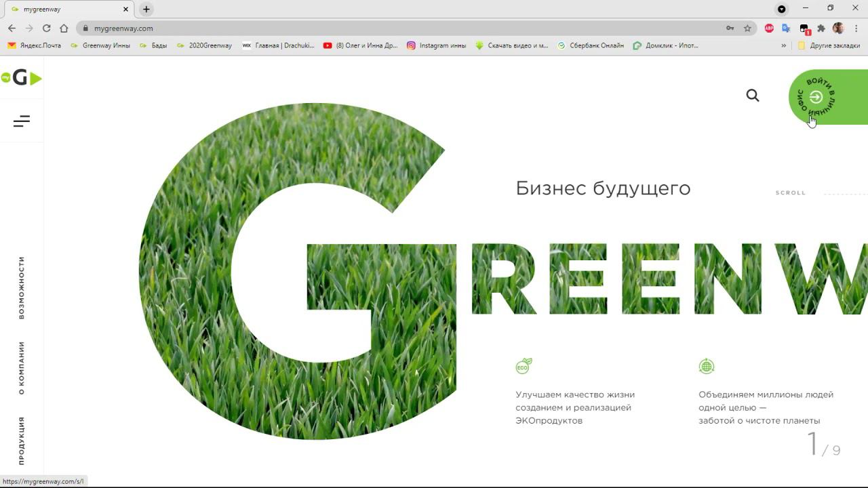The width and height of the screenshot is (868, 488).
Task: Open the ВОЗМОЖНОСТИ vertical sidebar link
Action: [x=22, y=288]
